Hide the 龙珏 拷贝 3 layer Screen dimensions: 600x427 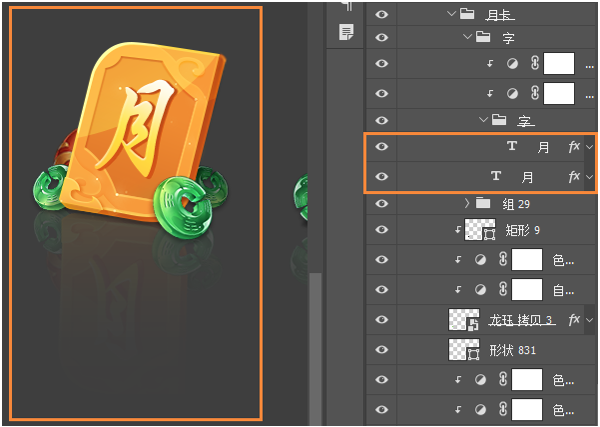382,319
